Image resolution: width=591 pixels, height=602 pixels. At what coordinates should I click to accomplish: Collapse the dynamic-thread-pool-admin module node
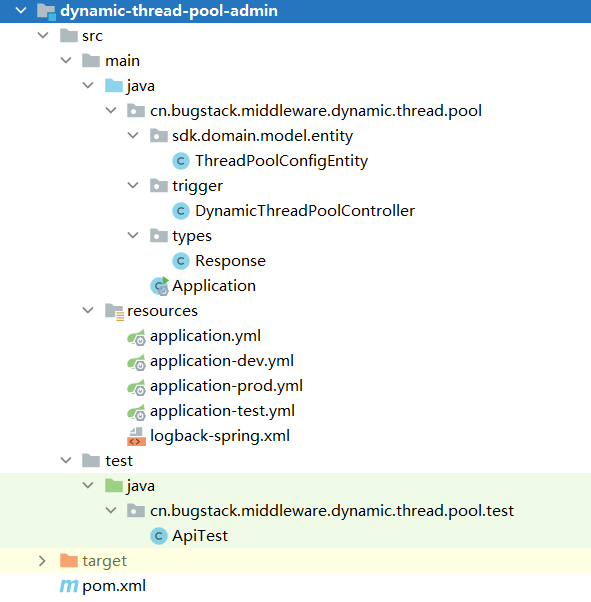21,11
